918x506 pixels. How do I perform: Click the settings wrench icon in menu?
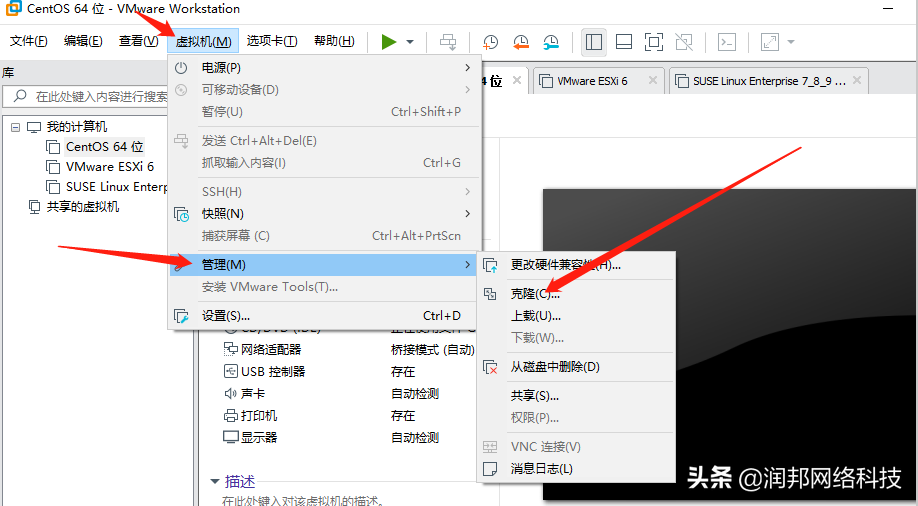pos(181,316)
